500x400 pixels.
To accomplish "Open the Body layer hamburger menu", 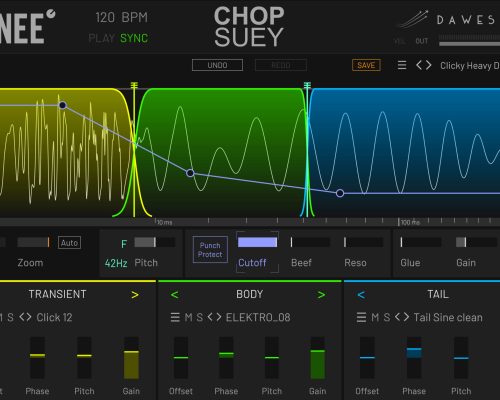I will click(175, 317).
